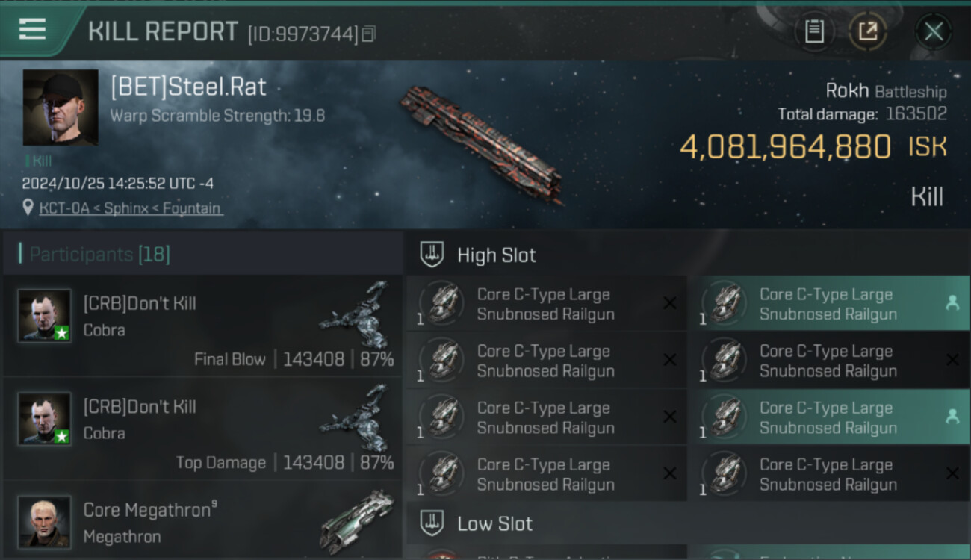The height and width of the screenshot is (560, 971).
Task: Open the clipboard notes icon
Action: [x=814, y=31]
